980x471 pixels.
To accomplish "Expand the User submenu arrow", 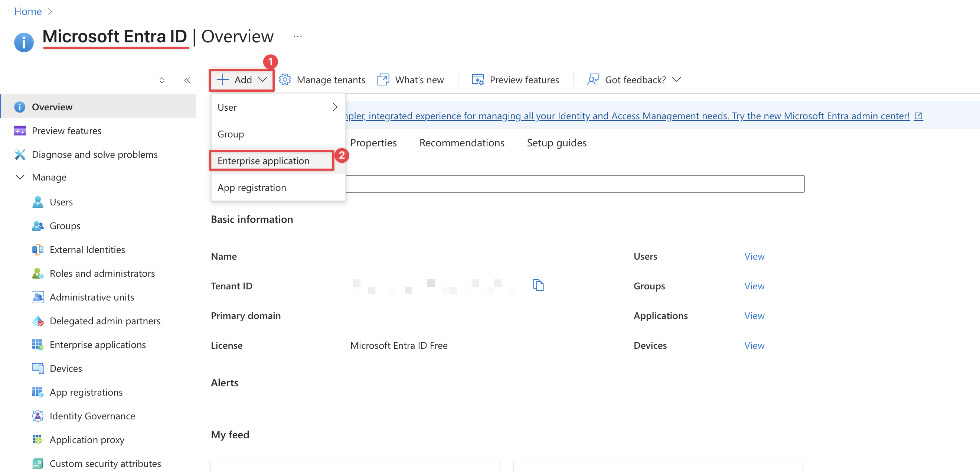I will [334, 107].
